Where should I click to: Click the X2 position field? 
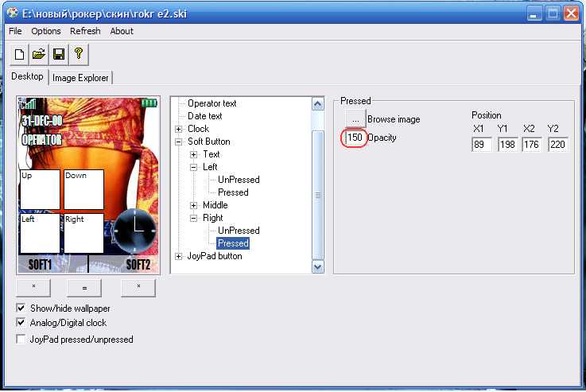point(532,144)
